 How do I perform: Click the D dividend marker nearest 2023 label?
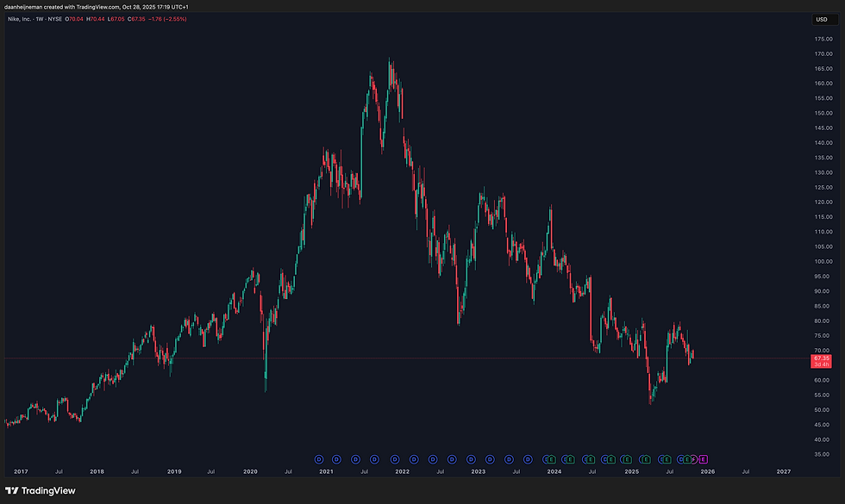click(471, 459)
